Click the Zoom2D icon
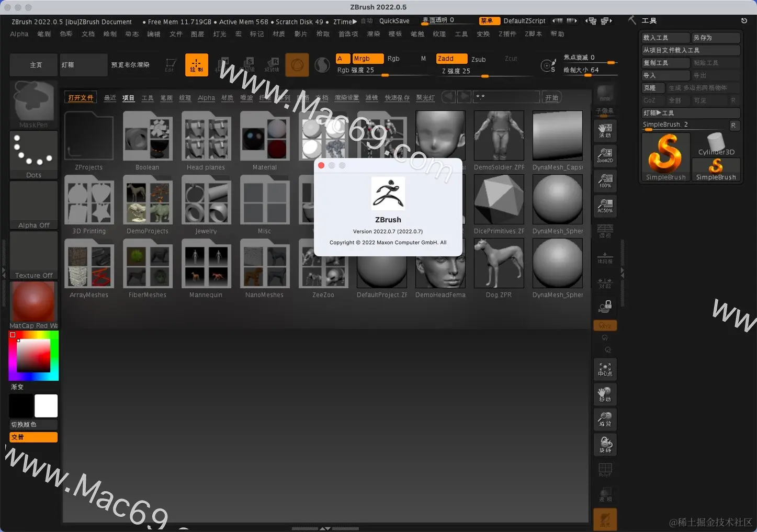Image resolution: width=757 pixels, height=532 pixels. (605, 155)
